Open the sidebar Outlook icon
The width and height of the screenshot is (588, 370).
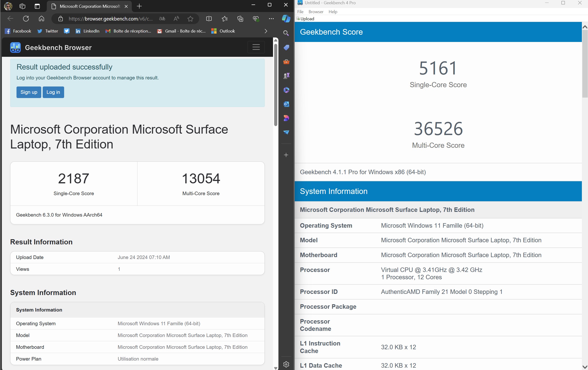coord(286,104)
